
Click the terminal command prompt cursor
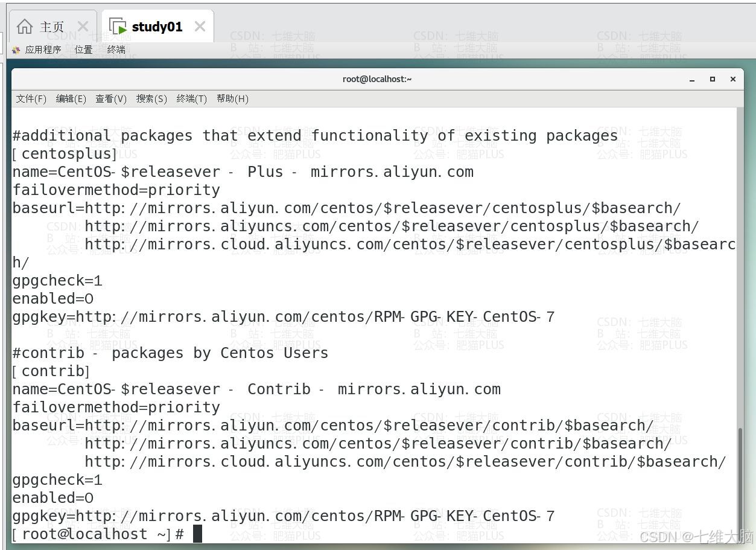197,534
